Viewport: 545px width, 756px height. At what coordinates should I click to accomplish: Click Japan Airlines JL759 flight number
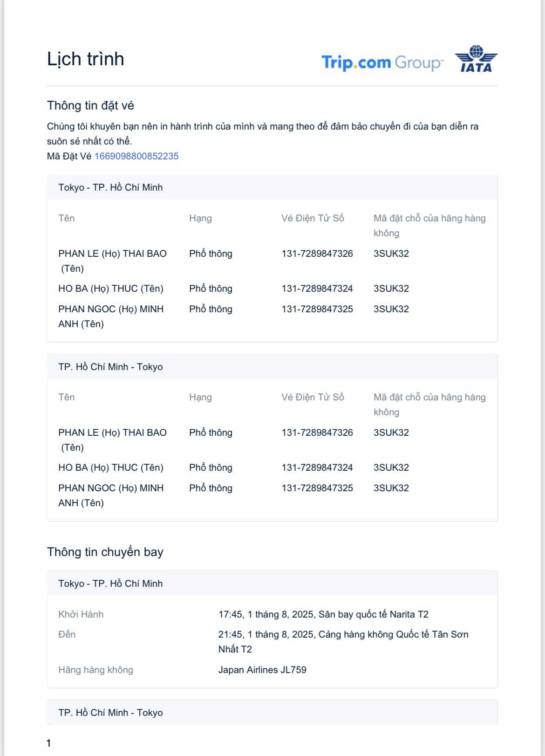pos(262,670)
